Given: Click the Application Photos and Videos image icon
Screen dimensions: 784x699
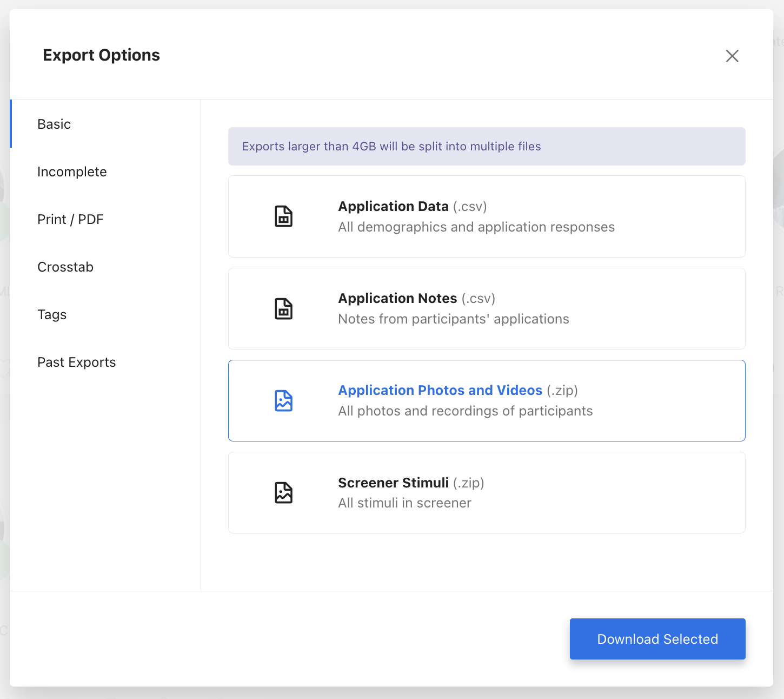Looking at the screenshot, I should click(x=284, y=400).
